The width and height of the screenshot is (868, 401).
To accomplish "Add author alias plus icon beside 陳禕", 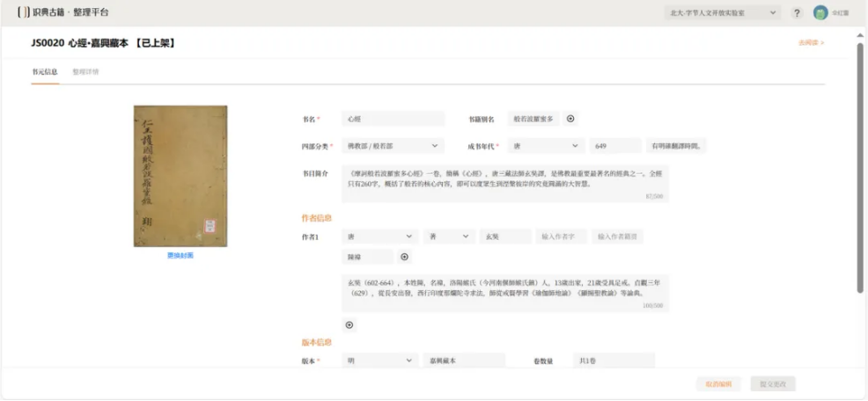I will click(x=405, y=257).
